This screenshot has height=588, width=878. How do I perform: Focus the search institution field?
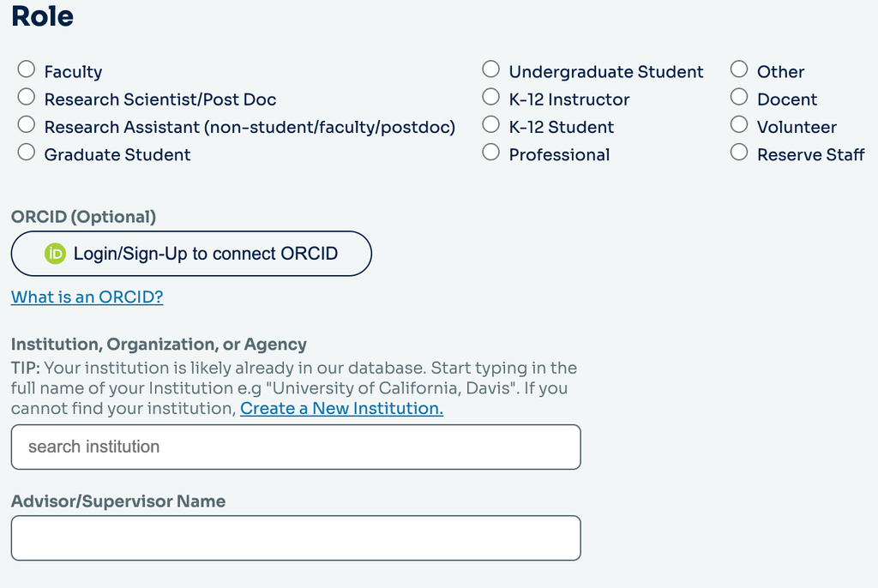tap(296, 447)
